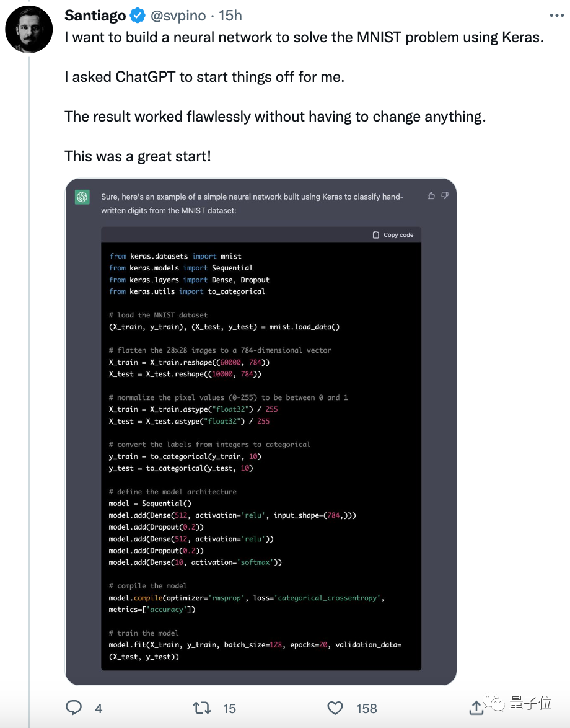This screenshot has height=728, width=570.
Task: Click Santiago's display name
Action: 95,16
